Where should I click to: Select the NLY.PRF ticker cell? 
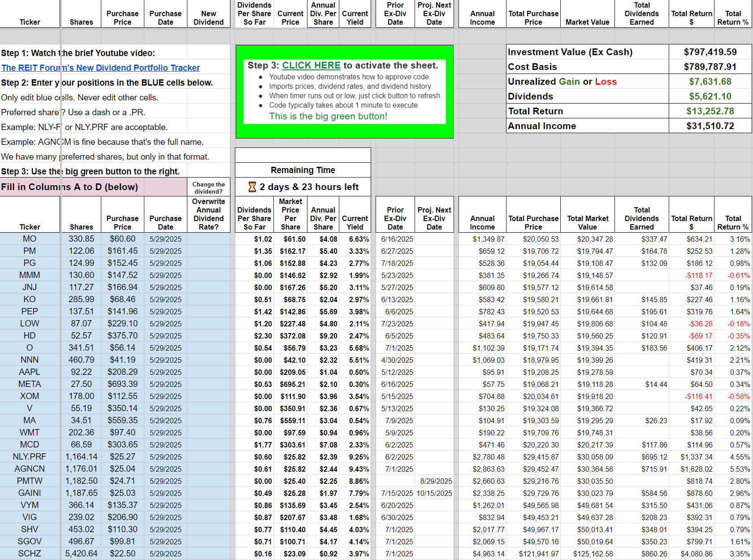[30, 457]
